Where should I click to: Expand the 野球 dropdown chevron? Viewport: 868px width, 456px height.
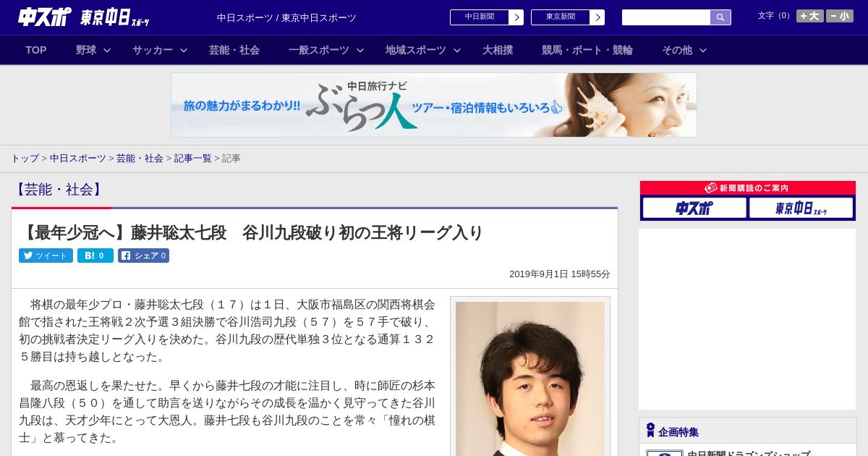[x=107, y=50]
